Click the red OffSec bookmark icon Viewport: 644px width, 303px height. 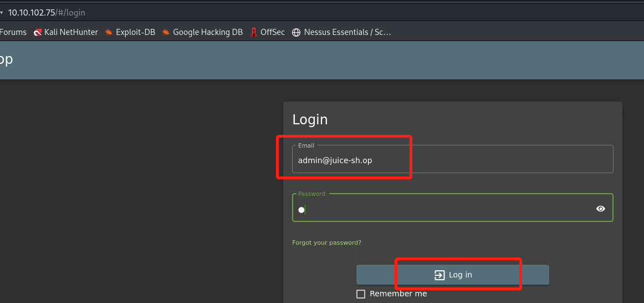[x=253, y=32]
